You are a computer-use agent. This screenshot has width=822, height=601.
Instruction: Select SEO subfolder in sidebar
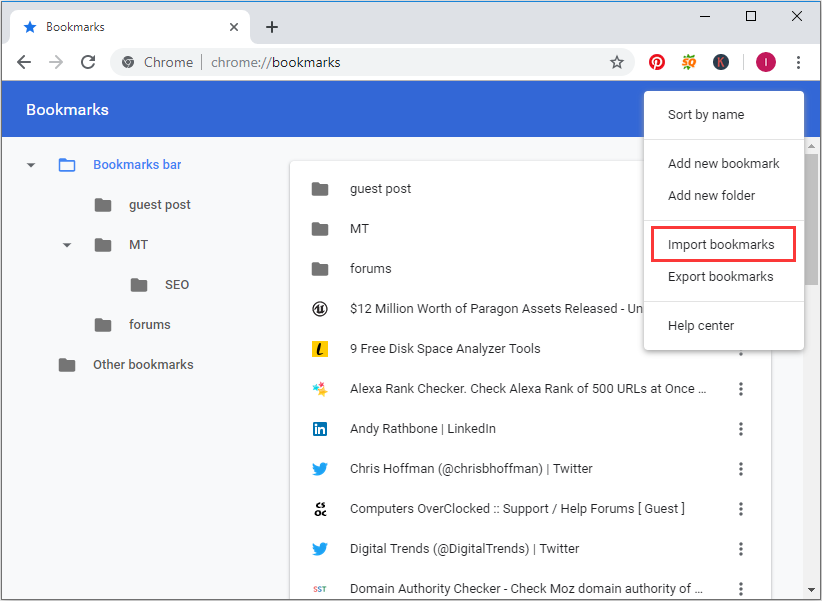coord(177,285)
